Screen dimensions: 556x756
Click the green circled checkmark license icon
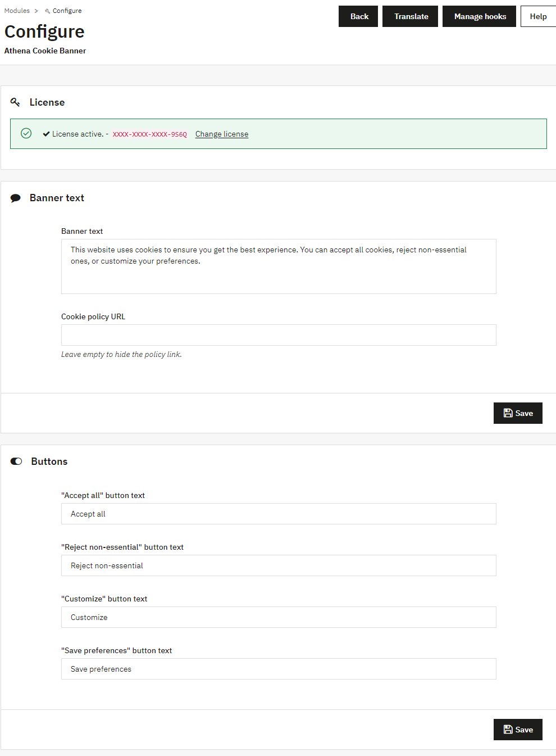pos(26,133)
